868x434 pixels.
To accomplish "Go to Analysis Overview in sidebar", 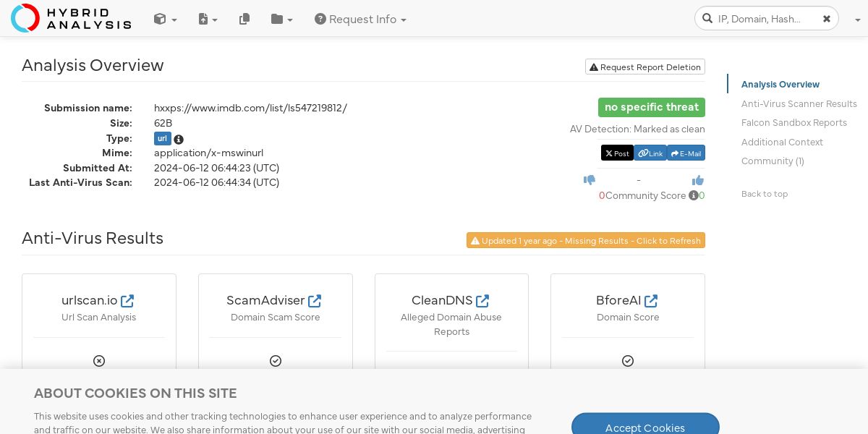I will click(x=780, y=85).
